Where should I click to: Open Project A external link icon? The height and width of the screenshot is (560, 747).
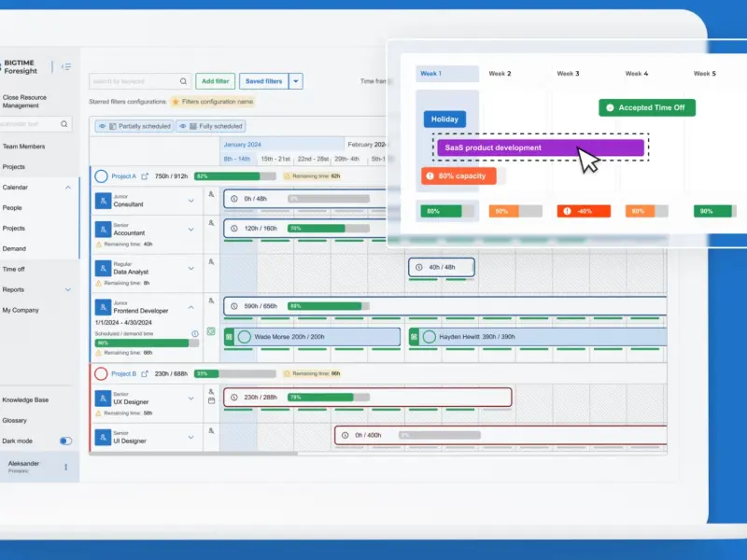tap(145, 176)
